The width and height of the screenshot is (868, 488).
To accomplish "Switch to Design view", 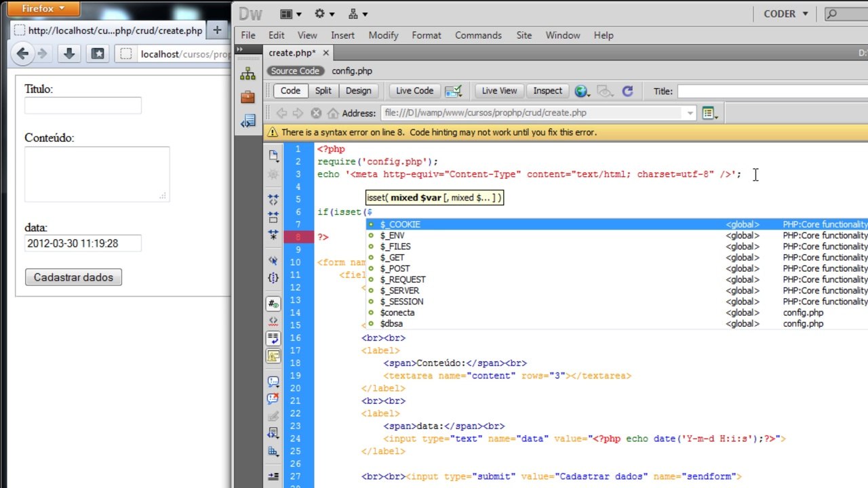I will 359,91.
